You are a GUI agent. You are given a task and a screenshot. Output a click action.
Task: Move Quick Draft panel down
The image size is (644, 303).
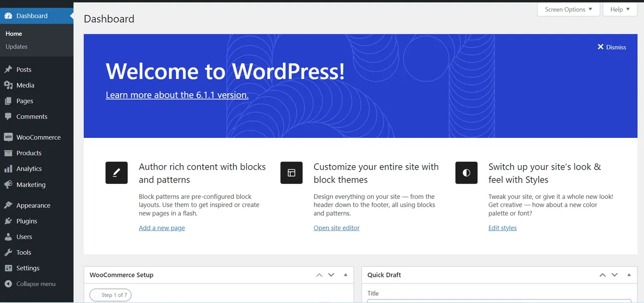click(614, 275)
